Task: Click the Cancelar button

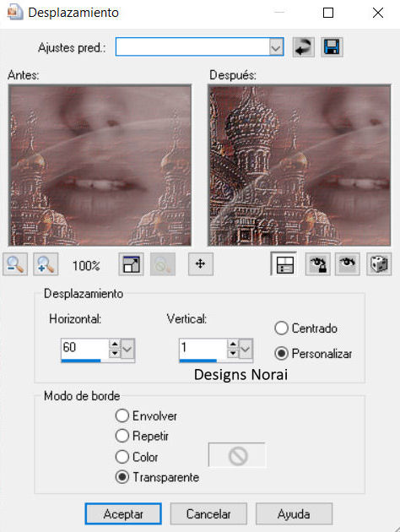Action: pyautogui.click(x=208, y=513)
